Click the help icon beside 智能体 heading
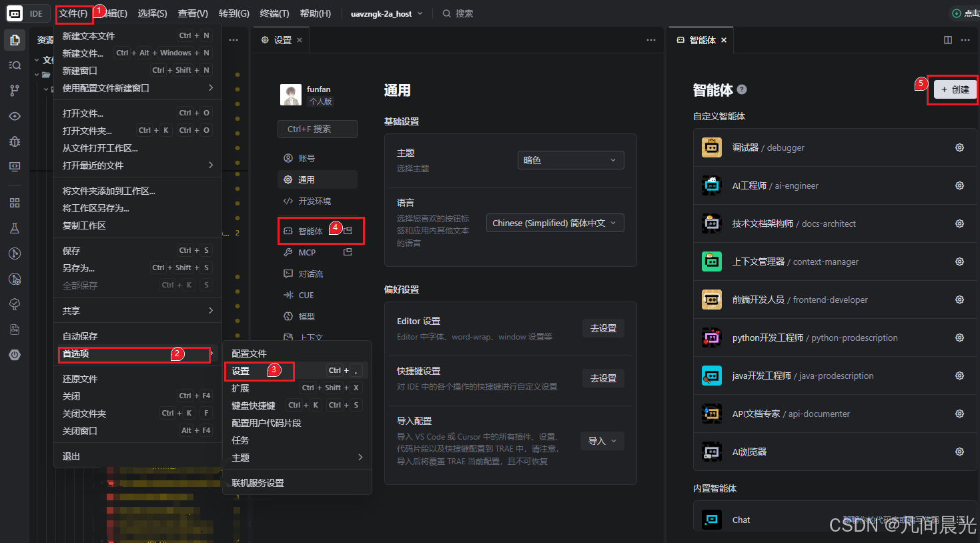The height and width of the screenshot is (543, 980). pos(742,89)
